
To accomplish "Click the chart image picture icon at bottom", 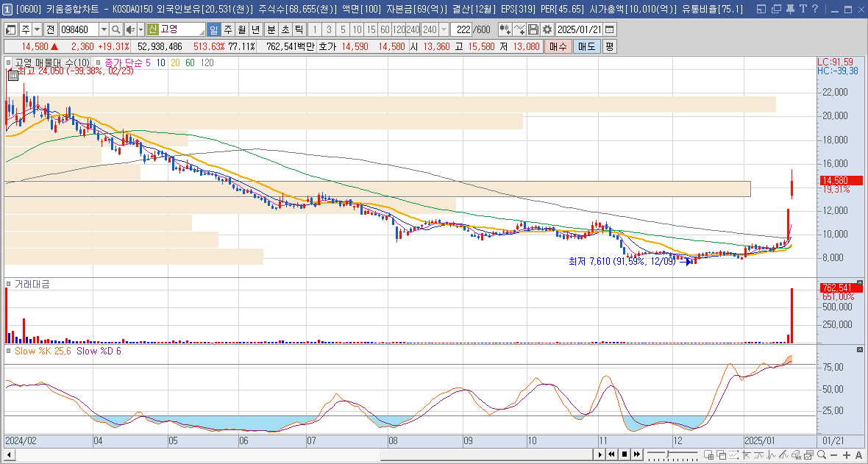I will 809,454.
